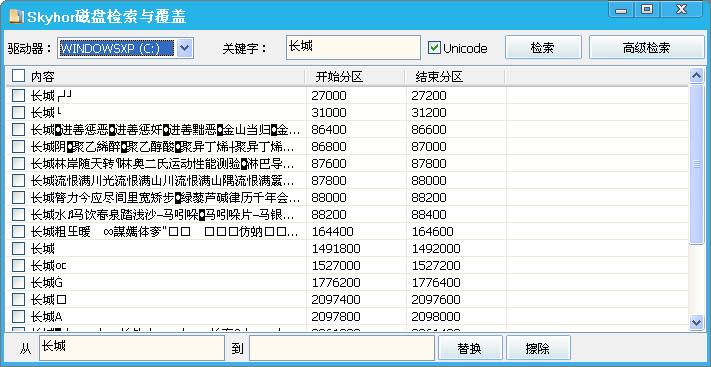The height and width of the screenshot is (367, 711).
Task: Click the scrollbar down arrow
Action: click(x=696, y=322)
